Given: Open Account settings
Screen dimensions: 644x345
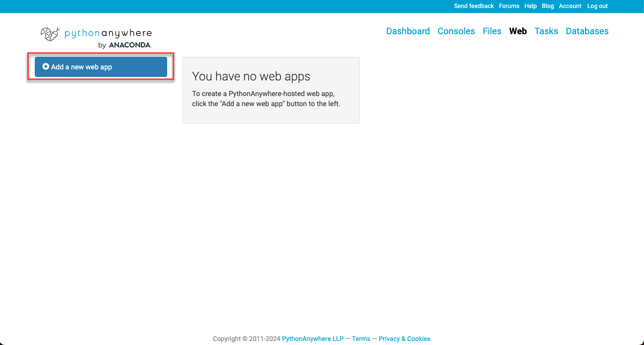Looking at the screenshot, I should [x=569, y=6].
